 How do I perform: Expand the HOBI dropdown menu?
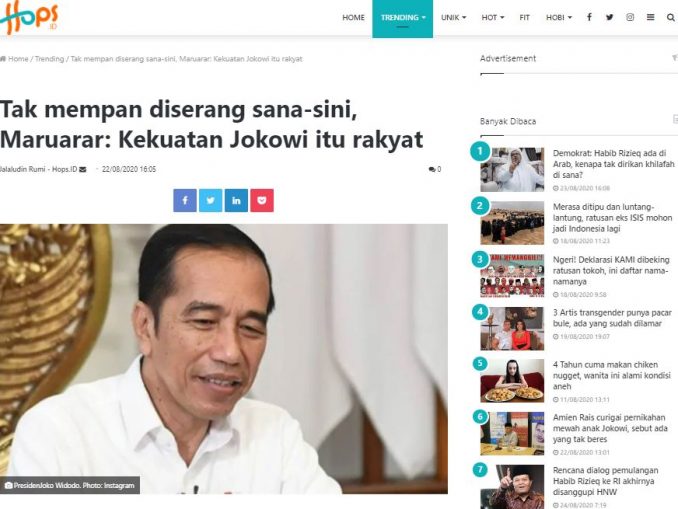coord(559,18)
